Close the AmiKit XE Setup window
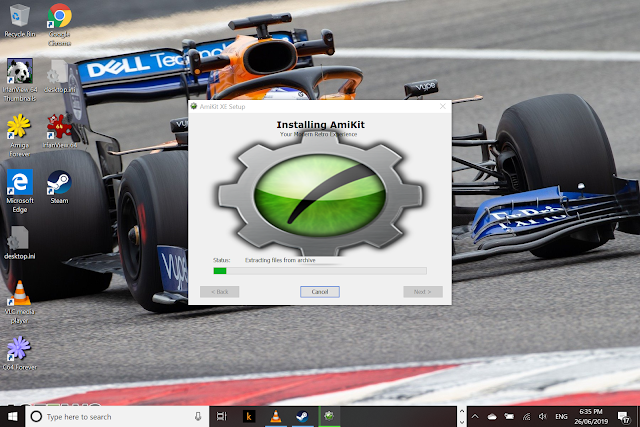 click(x=443, y=107)
